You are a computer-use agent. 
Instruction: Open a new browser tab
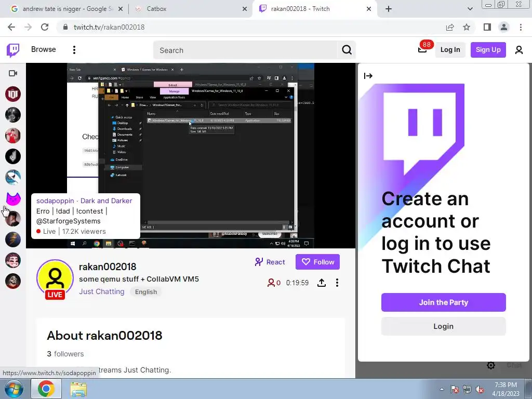pos(389,9)
